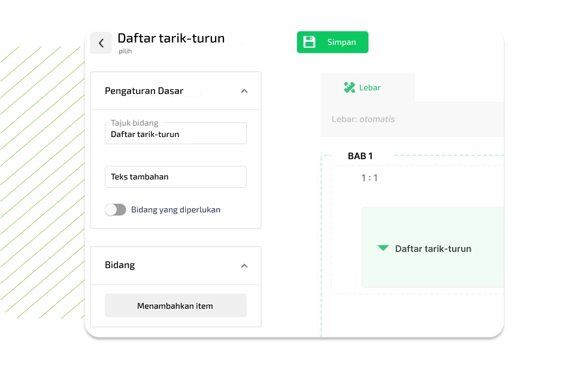Click the Bidang panel title
588x365 pixels.
click(x=120, y=265)
